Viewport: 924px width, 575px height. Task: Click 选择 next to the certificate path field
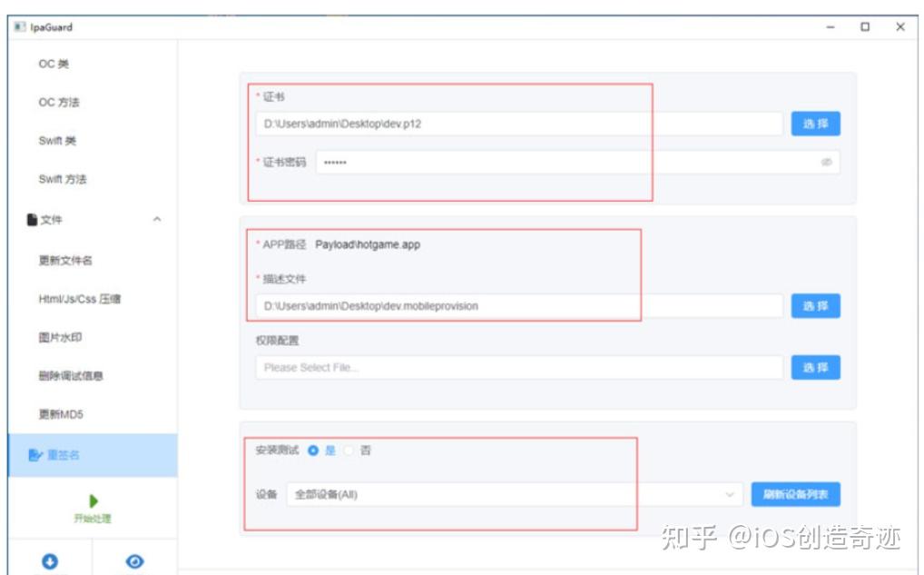815,123
